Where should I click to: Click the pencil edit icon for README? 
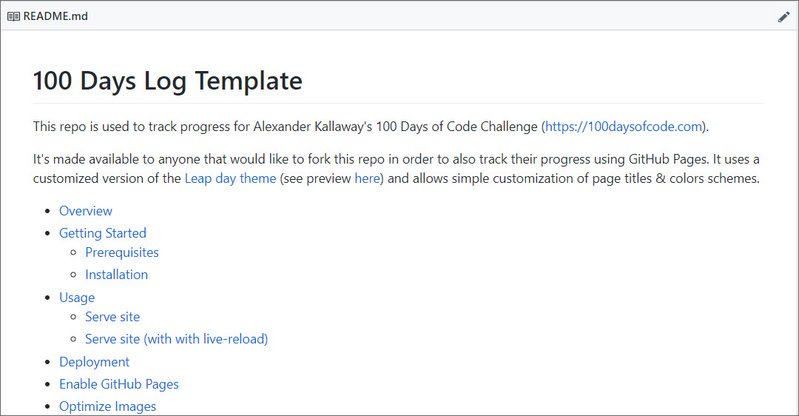click(784, 17)
